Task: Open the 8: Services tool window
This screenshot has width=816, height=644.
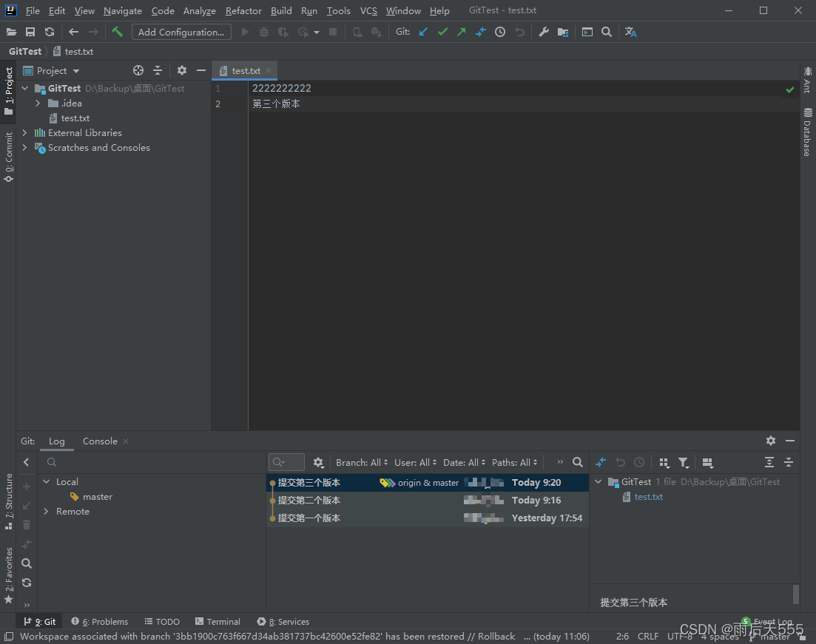Action: 283,622
